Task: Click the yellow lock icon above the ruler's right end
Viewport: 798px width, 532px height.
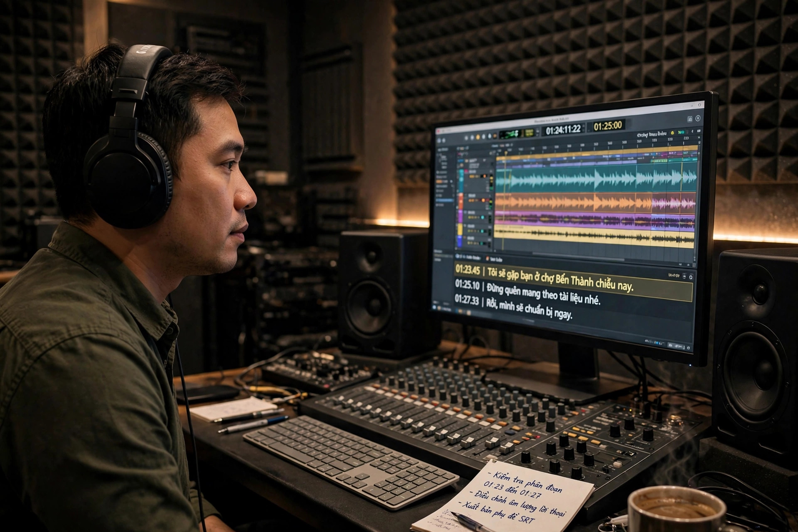Action: pyautogui.click(x=672, y=133)
